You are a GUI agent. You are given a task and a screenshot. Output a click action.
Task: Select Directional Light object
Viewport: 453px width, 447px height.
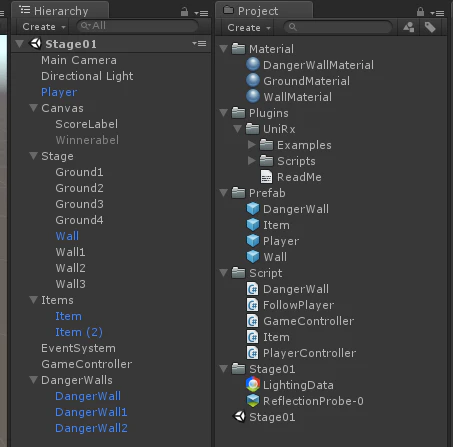[x=87, y=76]
